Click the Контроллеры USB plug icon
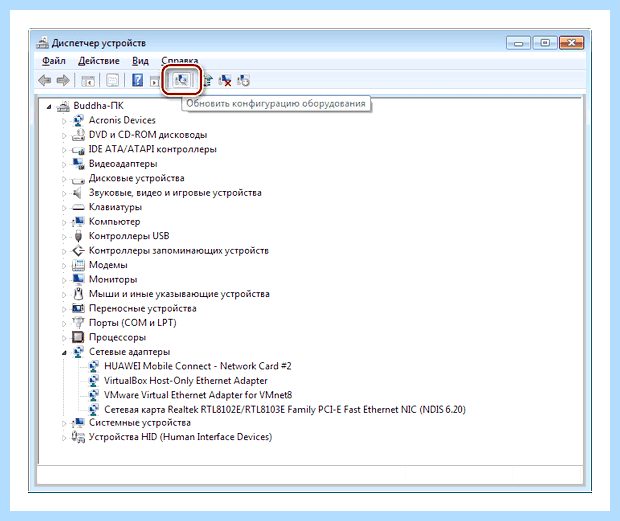The image size is (620, 521). click(x=78, y=236)
